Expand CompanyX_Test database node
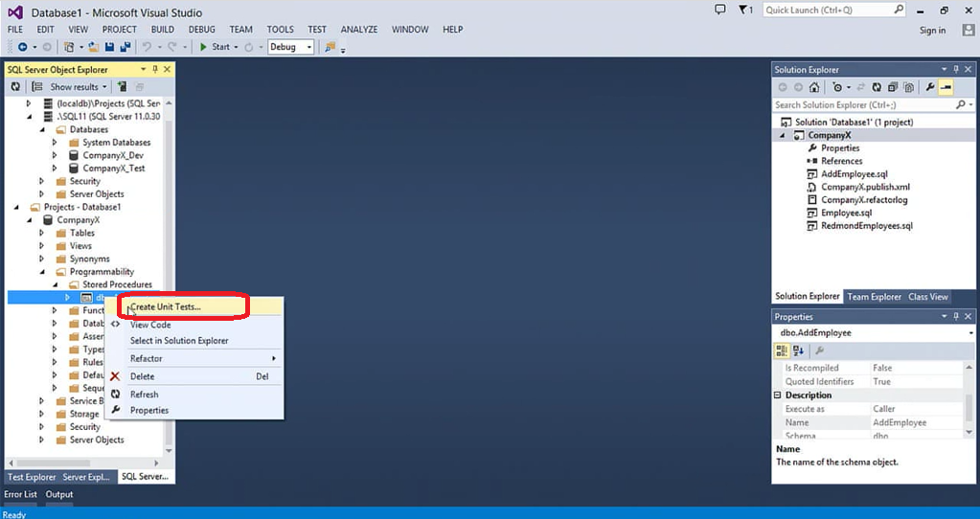980x519 pixels. click(x=55, y=168)
